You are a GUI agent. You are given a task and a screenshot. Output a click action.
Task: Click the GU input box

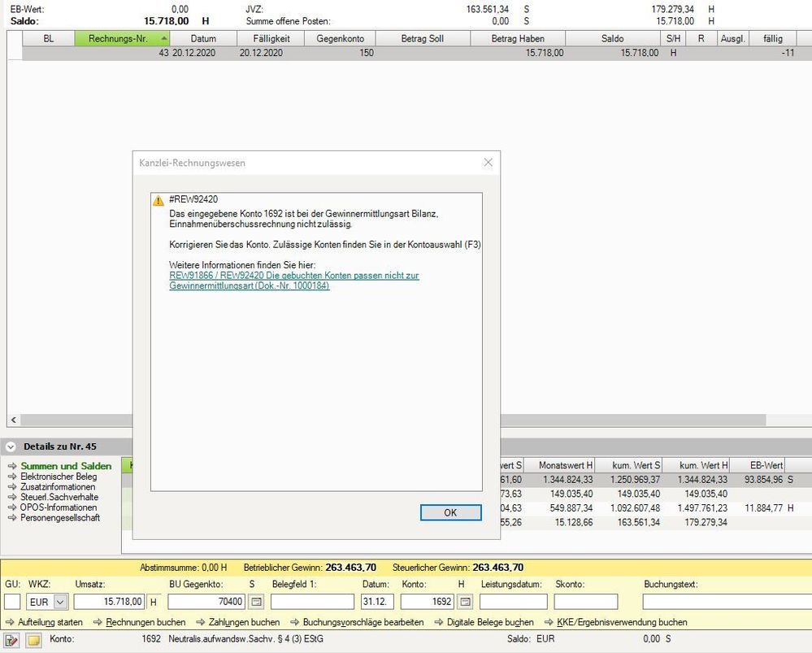pos(12,602)
